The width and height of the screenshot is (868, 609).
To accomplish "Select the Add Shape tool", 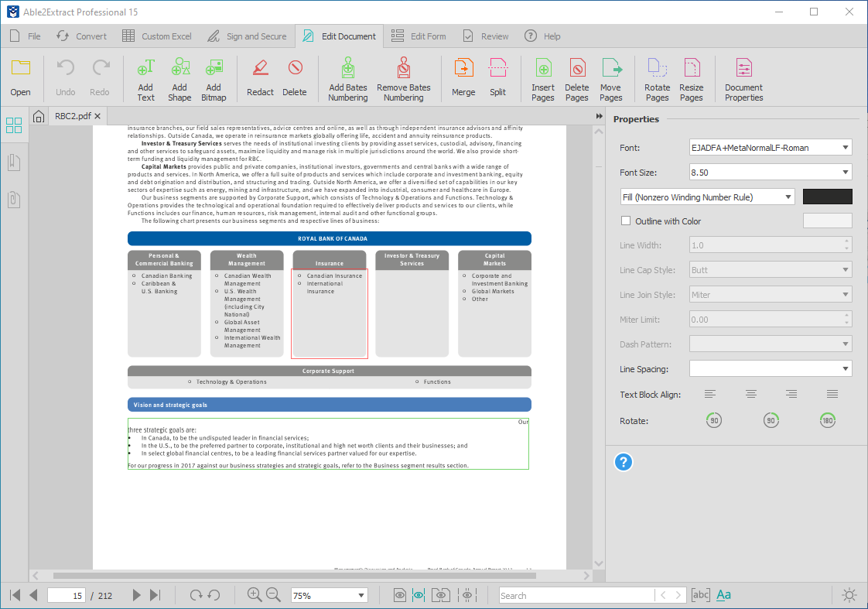I will click(x=179, y=77).
